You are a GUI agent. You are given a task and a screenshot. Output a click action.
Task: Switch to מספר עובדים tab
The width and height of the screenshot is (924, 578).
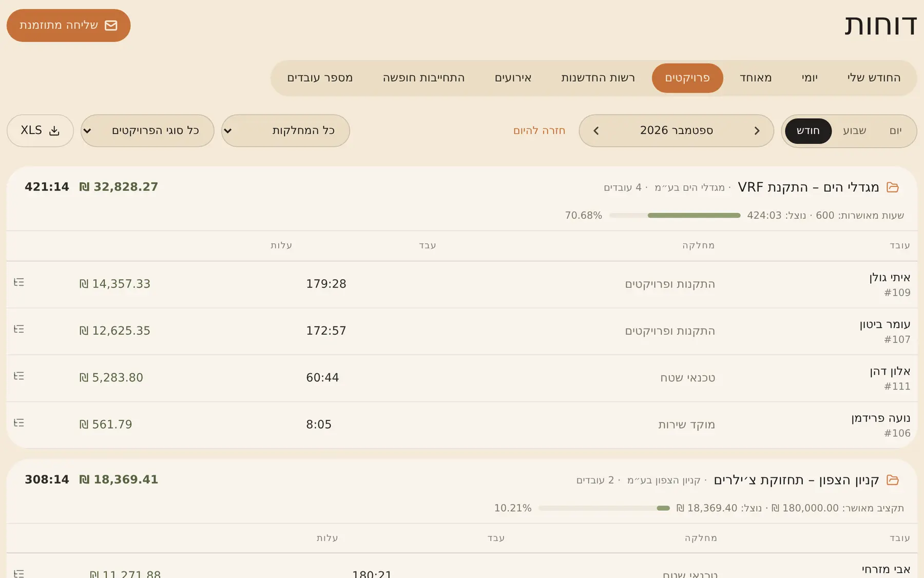pos(320,78)
